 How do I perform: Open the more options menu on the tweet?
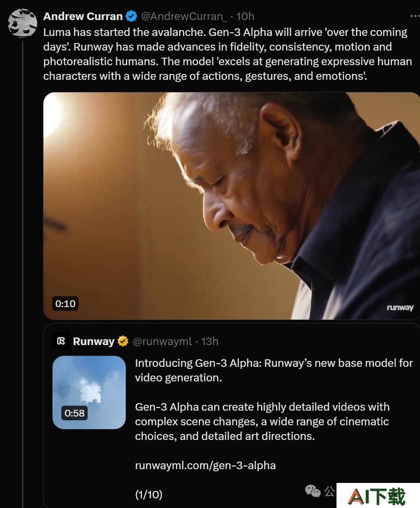[x=414, y=16]
